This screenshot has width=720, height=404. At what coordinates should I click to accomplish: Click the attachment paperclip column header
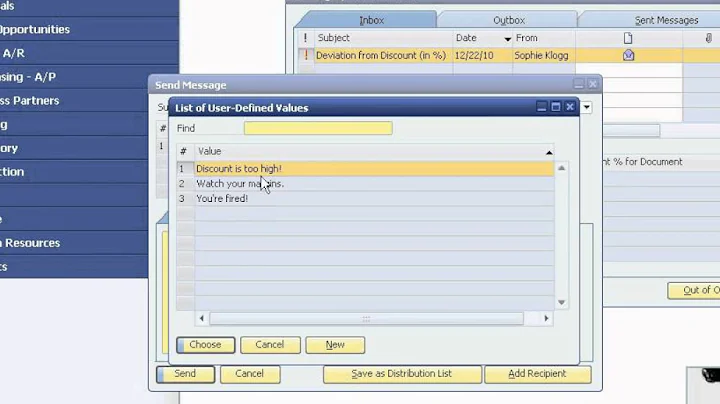pyautogui.click(x=709, y=38)
